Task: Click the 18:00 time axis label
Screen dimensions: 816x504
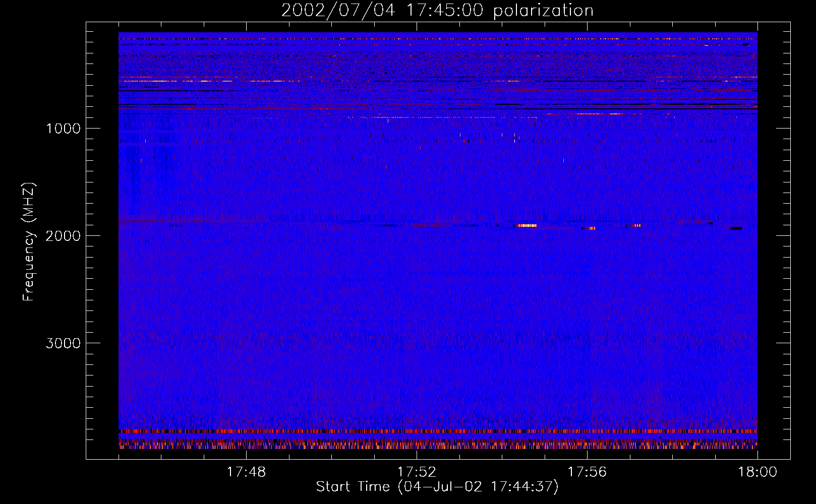Action: pyautogui.click(x=757, y=472)
